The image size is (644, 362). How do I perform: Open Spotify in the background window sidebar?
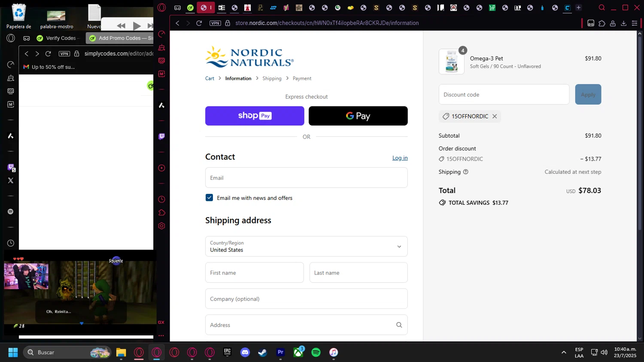11,212
